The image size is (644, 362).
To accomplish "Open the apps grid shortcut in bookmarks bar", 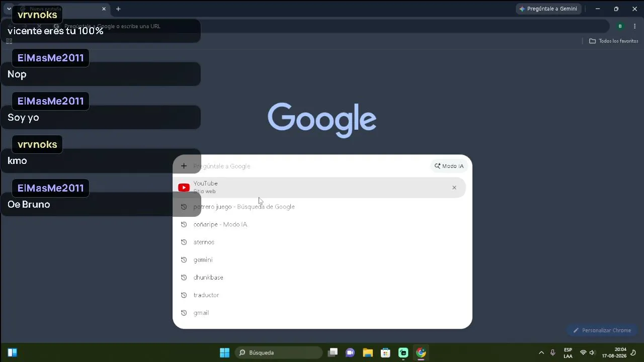I will click(9, 41).
